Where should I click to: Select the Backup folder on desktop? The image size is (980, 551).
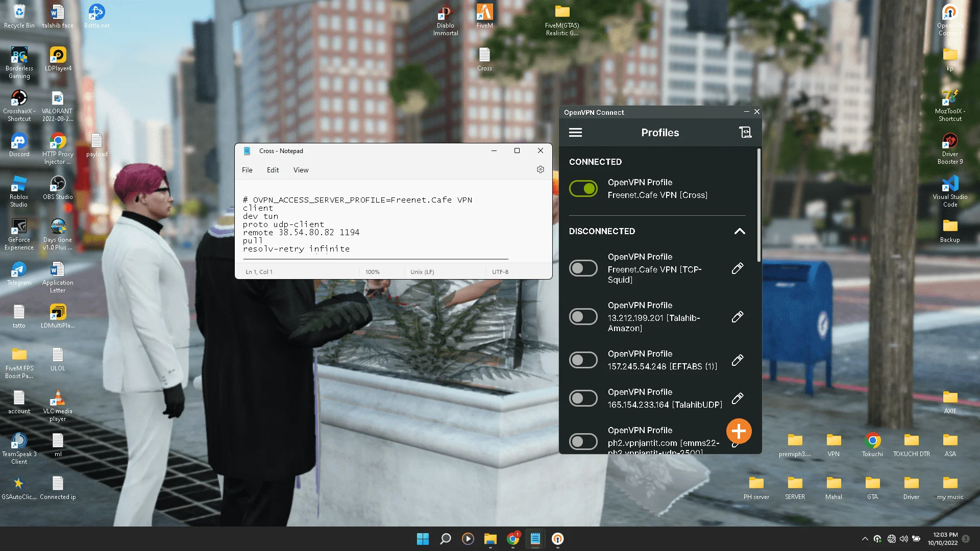pyautogui.click(x=950, y=231)
